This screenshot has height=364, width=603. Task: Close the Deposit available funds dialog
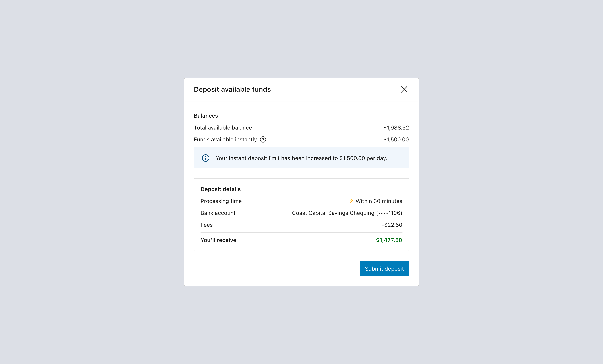[404, 90]
